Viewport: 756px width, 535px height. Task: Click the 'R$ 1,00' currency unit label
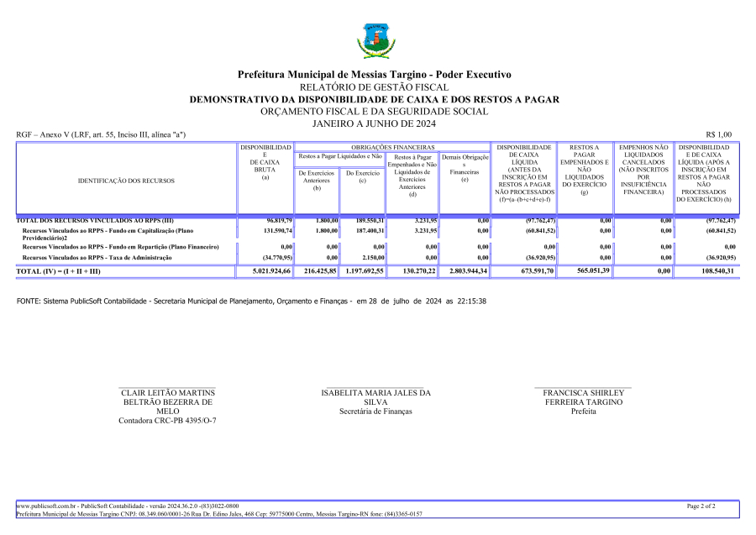tap(718, 134)
